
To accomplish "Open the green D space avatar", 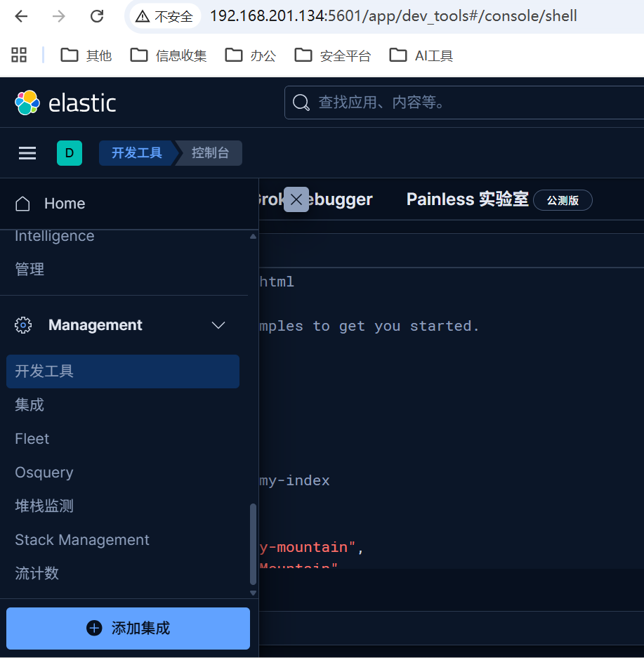I will click(70, 153).
